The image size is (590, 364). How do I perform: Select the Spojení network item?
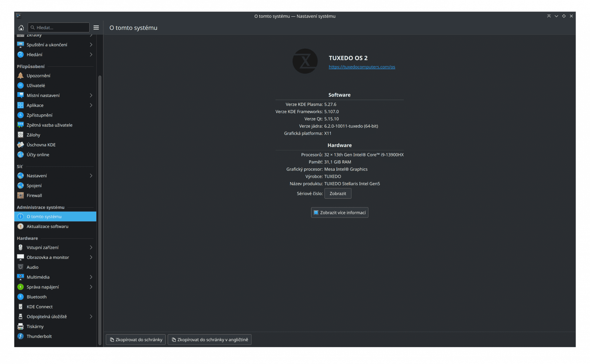point(35,186)
